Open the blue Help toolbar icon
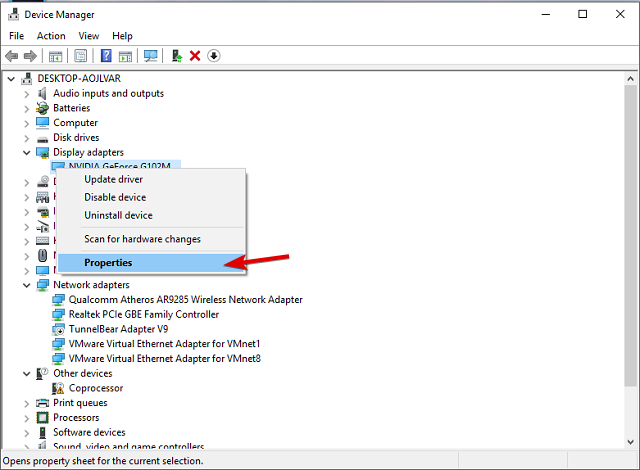This screenshot has height=470, width=640. pos(106,56)
